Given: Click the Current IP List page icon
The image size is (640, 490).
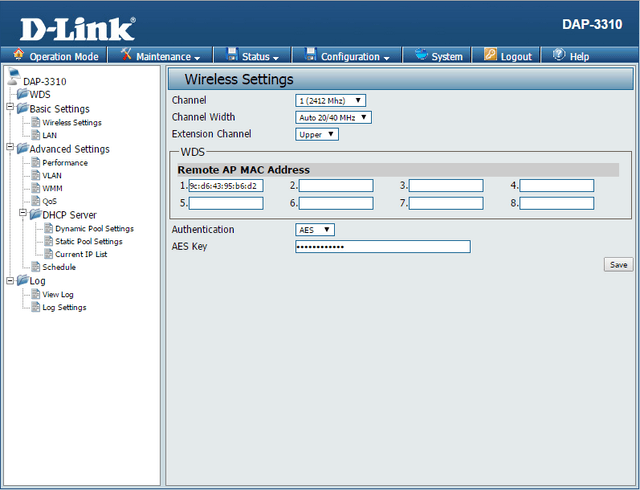Looking at the screenshot, I should (49, 254).
